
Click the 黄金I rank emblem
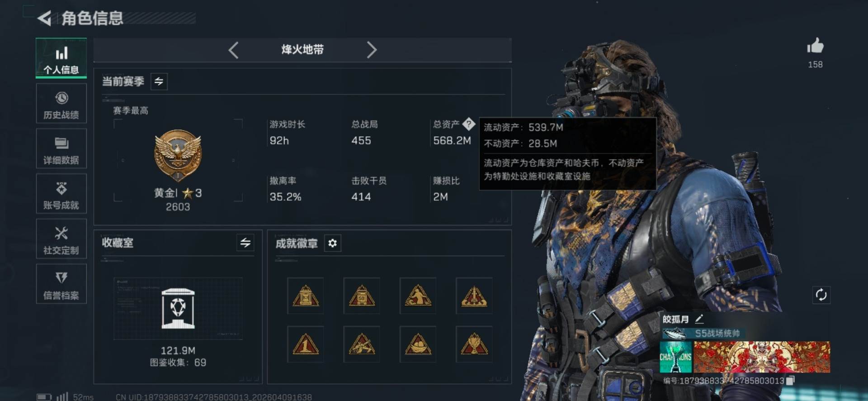pos(178,156)
